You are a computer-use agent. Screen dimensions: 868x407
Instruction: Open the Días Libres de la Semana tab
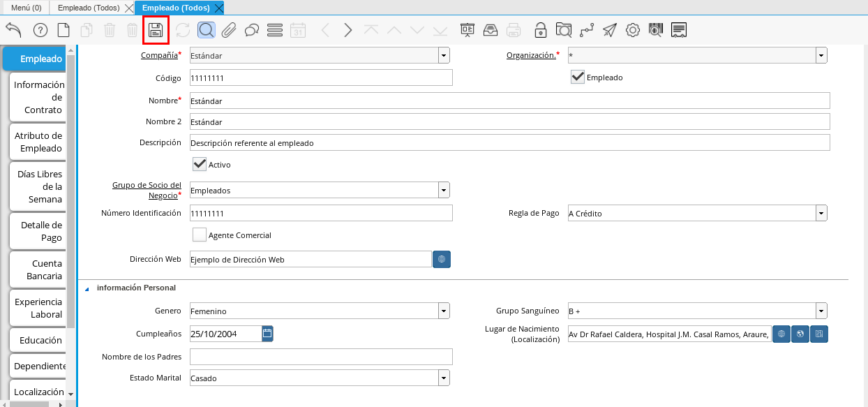pyautogui.click(x=38, y=186)
